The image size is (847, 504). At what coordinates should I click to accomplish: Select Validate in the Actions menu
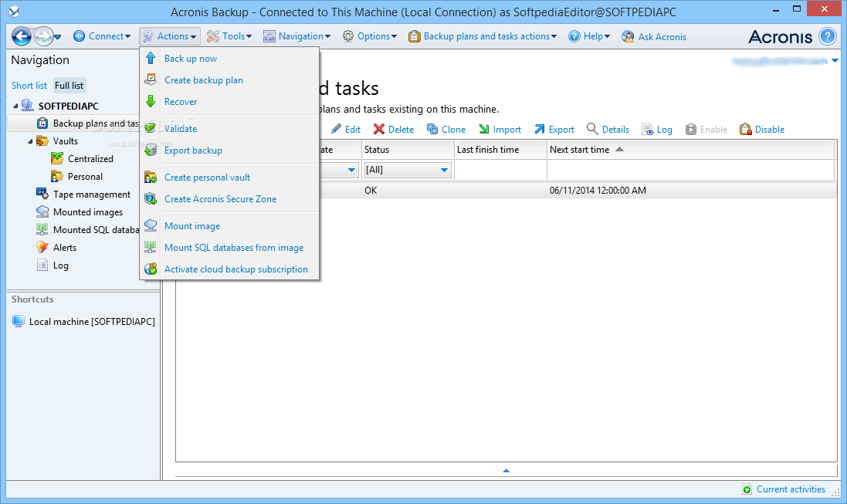point(181,129)
